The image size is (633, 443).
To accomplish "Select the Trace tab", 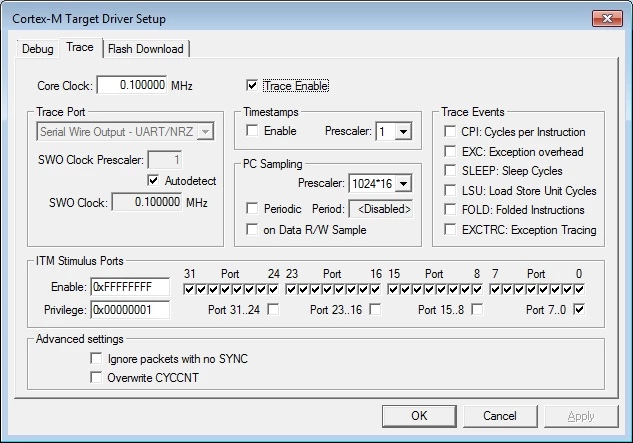I will coord(80,48).
